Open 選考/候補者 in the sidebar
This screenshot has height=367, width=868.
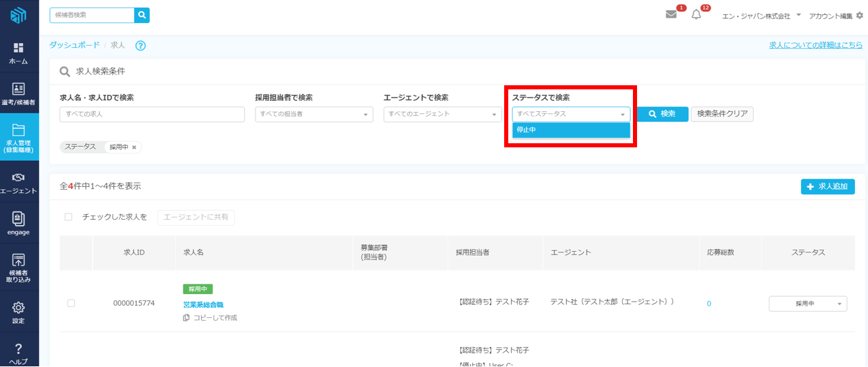coord(18,94)
